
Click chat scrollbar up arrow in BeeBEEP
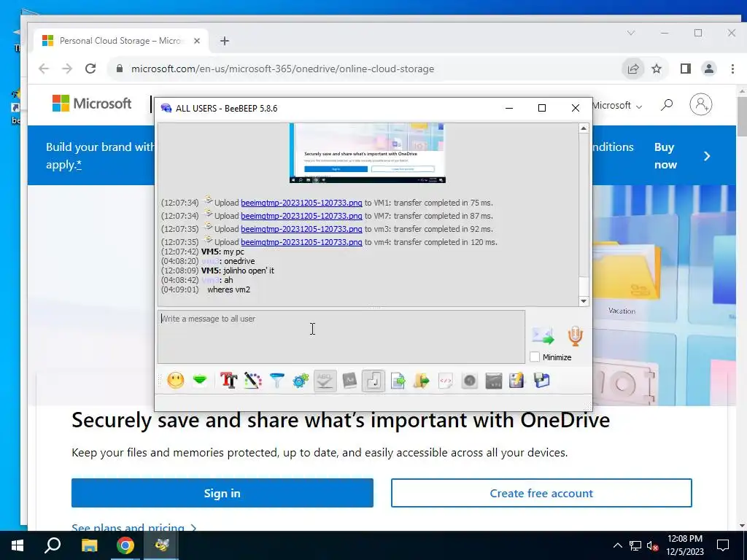pyautogui.click(x=584, y=128)
